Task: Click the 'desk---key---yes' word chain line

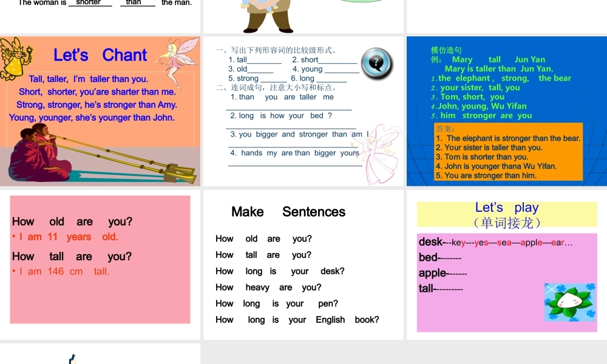Action: pos(495,242)
